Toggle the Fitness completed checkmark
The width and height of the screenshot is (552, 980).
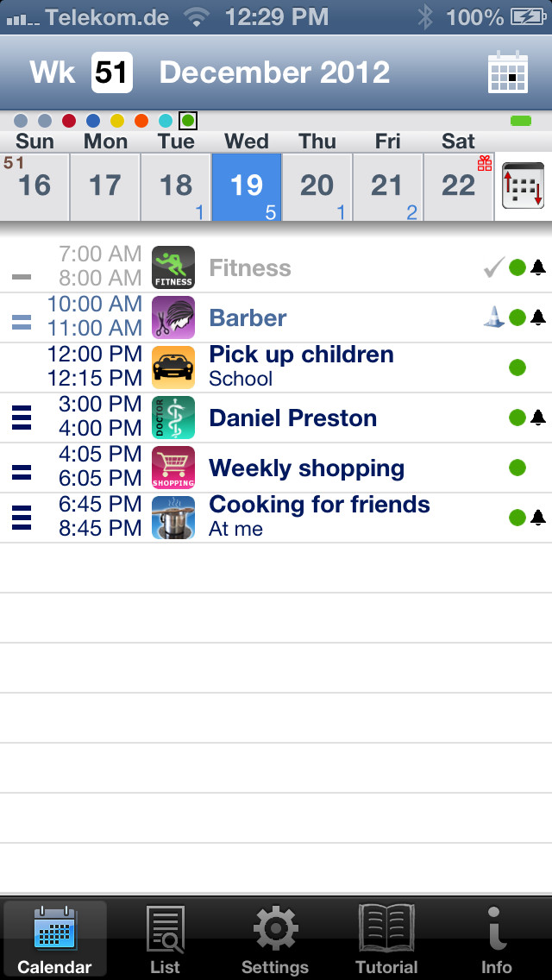[x=494, y=267]
